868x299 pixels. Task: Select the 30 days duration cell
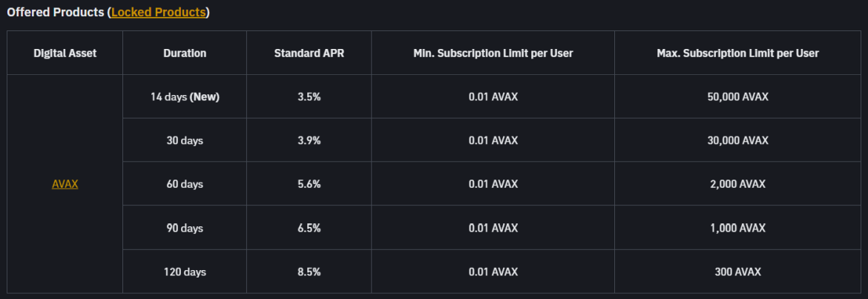click(185, 140)
